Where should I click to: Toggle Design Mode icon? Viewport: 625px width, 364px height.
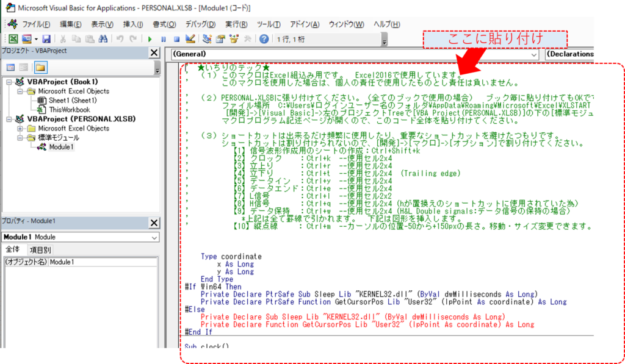(x=190, y=38)
